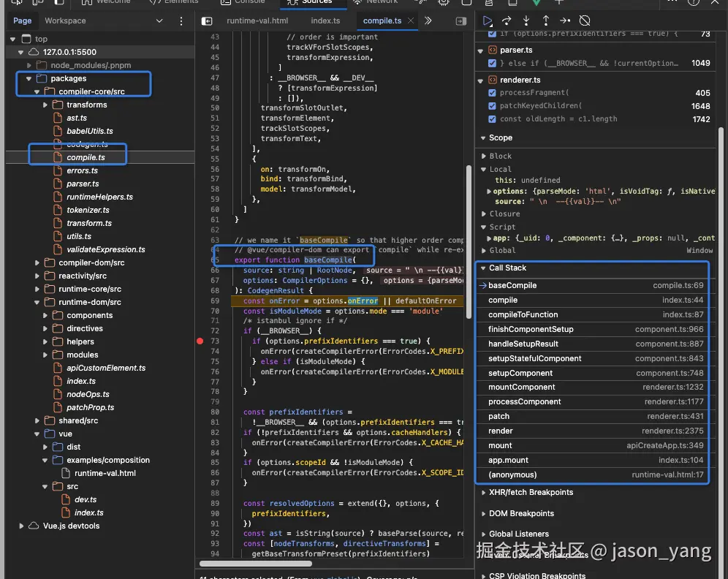
Task: Show more editor tabs with double chevron
Action: (x=428, y=21)
